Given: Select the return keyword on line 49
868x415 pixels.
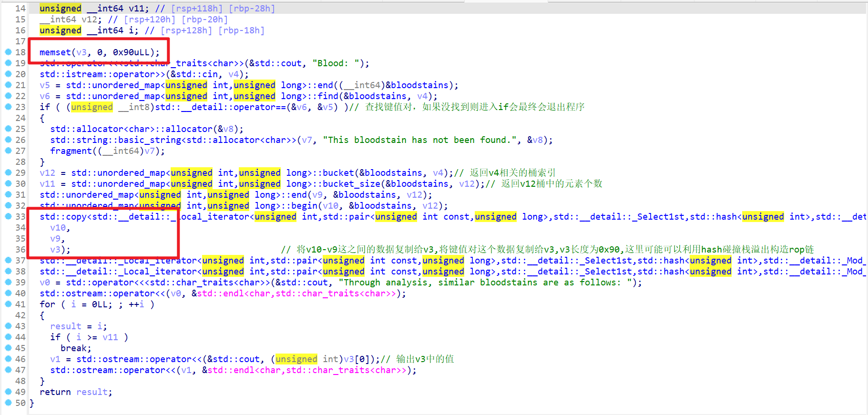Looking at the screenshot, I should coord(55,392).
